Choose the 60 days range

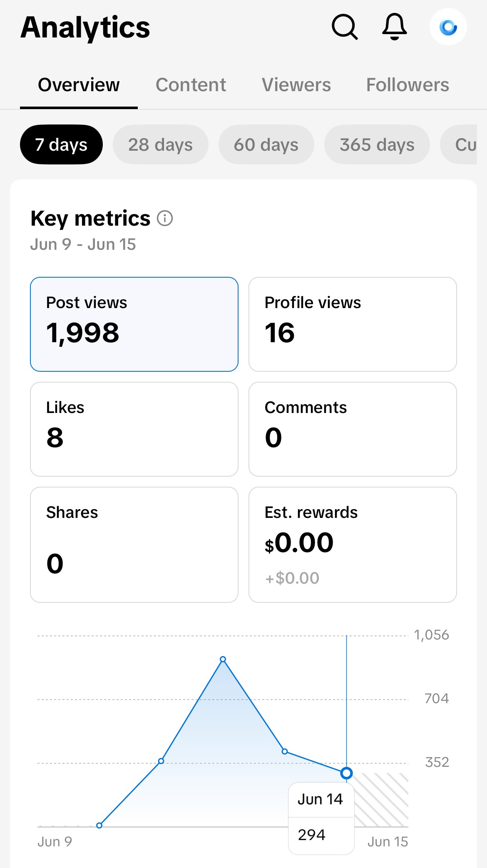pos(266,144)
